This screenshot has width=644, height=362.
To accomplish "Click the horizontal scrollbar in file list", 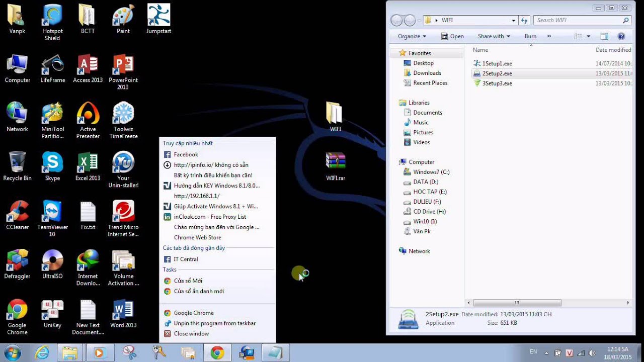I will [517, 303].
